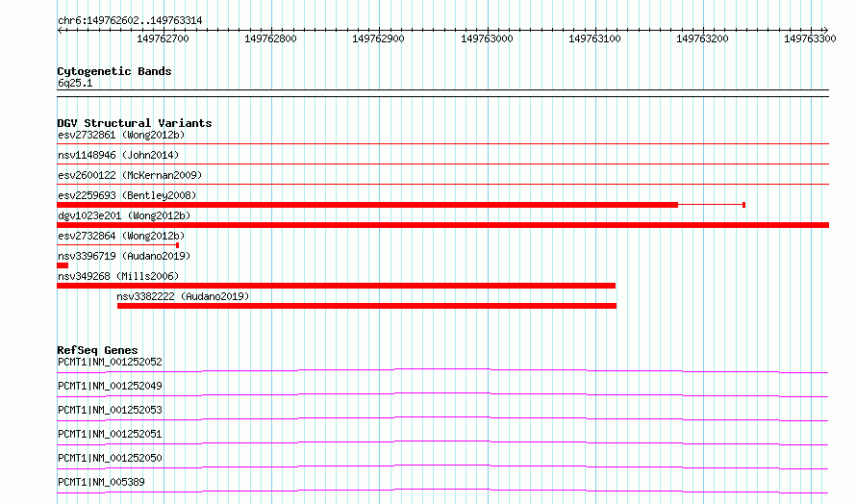Open variant esv2732864 (Wong2012b)

click(121, 236)
